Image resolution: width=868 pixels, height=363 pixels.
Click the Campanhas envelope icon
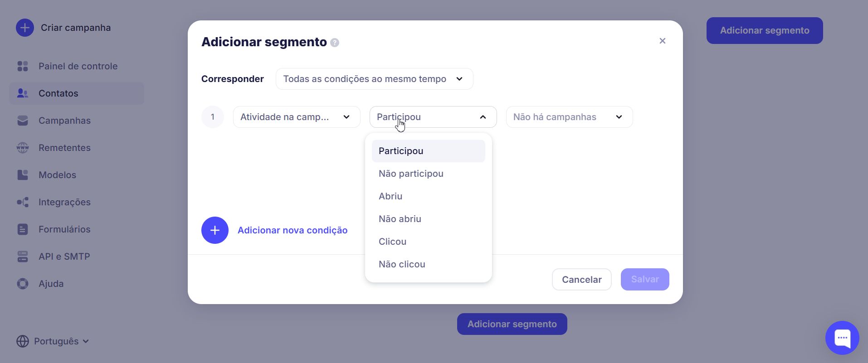pyautogui.click(x=23, y=121)
